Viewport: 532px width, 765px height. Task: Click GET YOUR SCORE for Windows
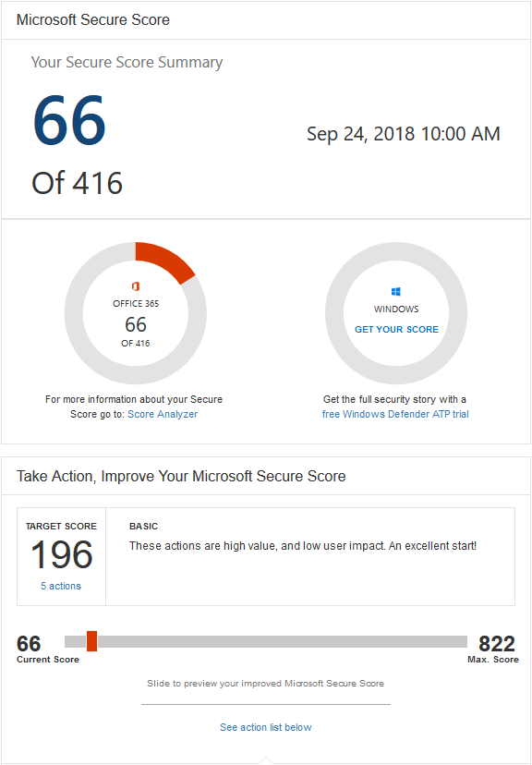pos(396,328)
